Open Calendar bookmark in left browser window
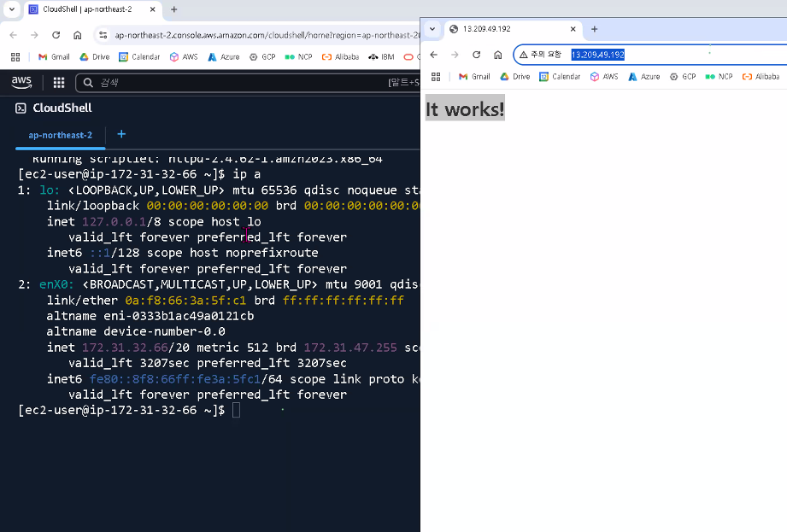The height and width of the screenshot is (532, 787). [139, 57]
